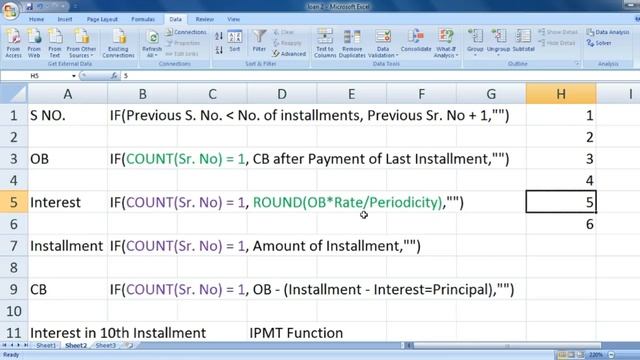This screenshot has height=360, width=640.
Task: Open From Other Sources menu
Action: point(81,43)
